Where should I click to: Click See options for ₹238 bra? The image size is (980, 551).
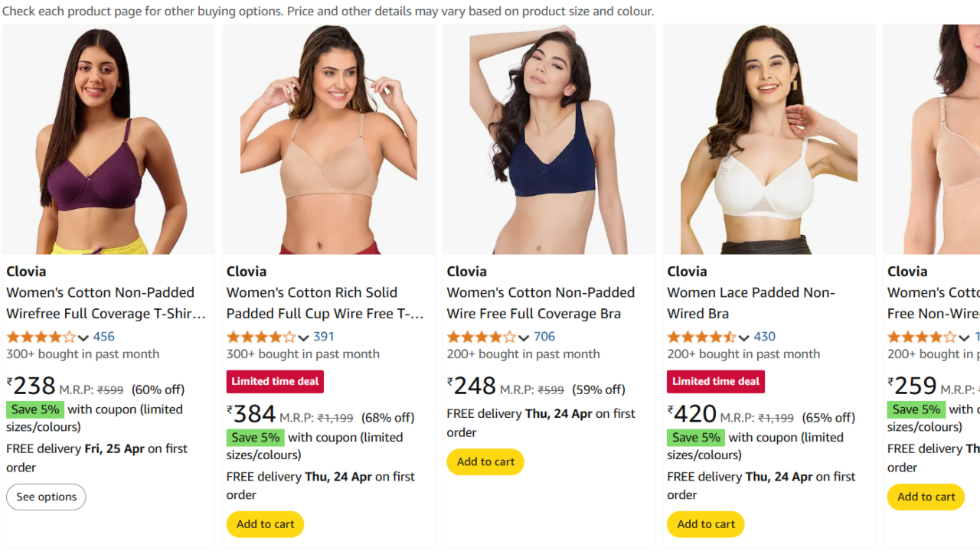(46, 497)
